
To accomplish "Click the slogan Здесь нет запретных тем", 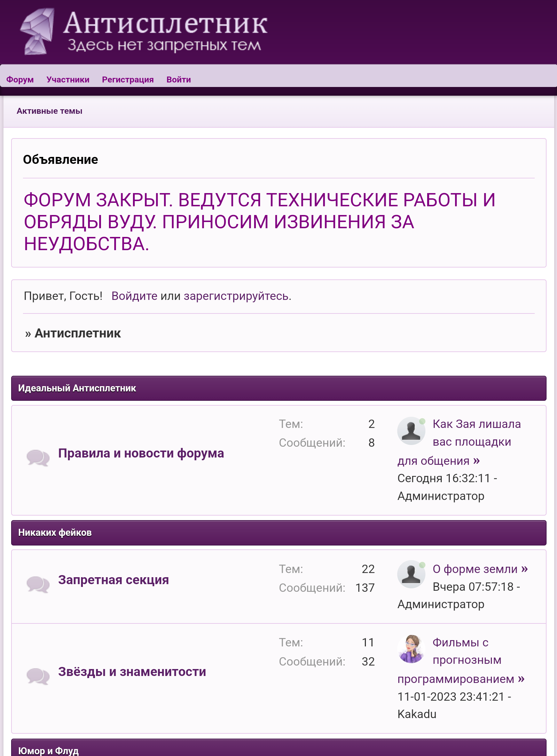I will (x=164, y=46).
